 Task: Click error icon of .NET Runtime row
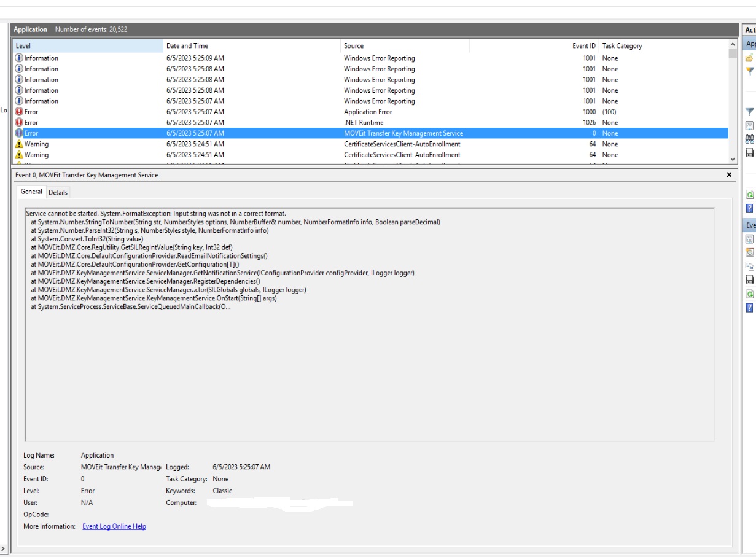[x=19, y=123]
